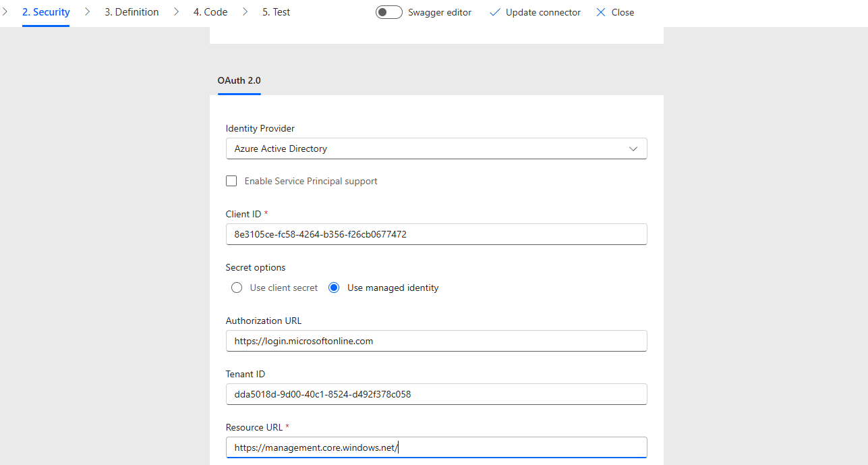This screenshot has width=868, height=465.
Task: Click the chevron arrow before 4. Code
Action: 177,12
